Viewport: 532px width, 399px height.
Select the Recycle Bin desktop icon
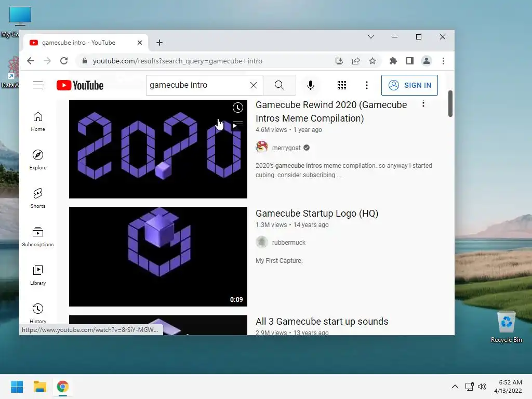tap(506, 327)
